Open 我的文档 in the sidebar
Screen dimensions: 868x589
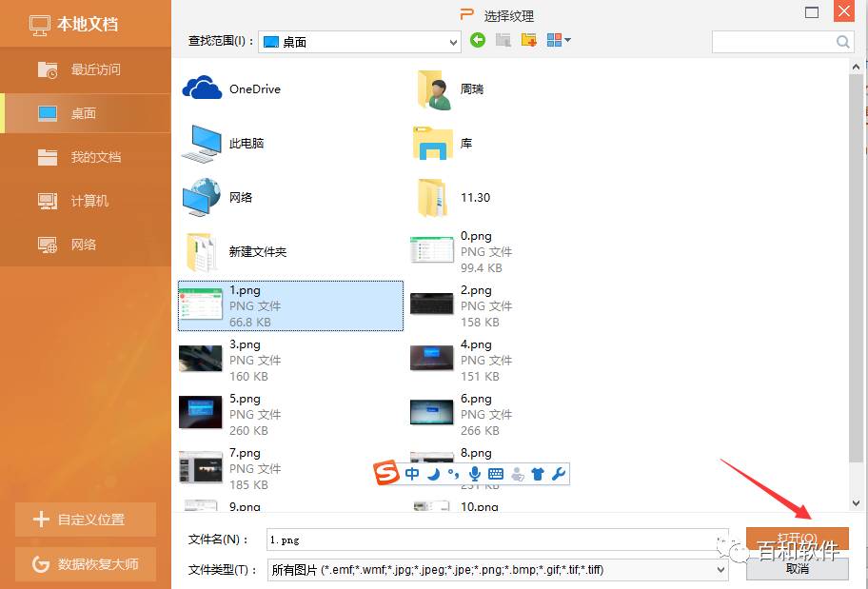point(86,157)
